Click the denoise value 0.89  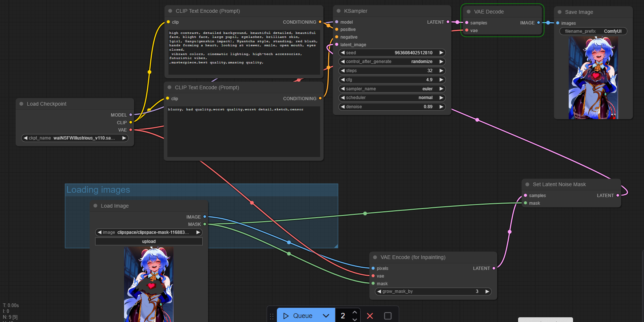pyautogui.click(x=428, y=107)
